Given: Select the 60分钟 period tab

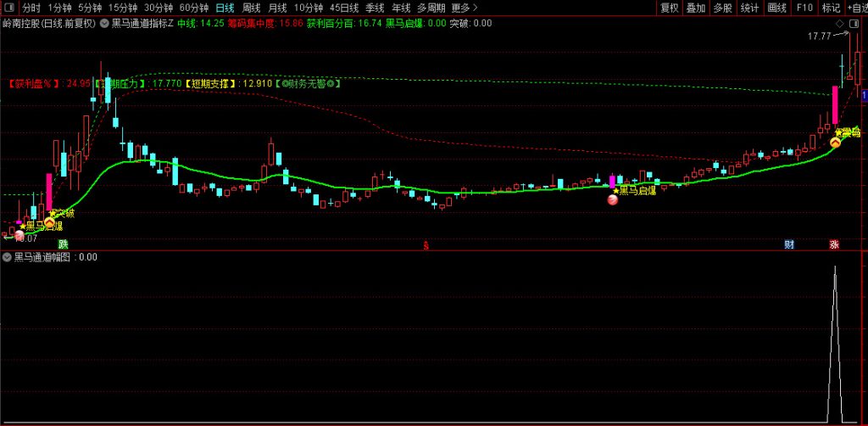Looking at the screenshot, I should pyautogui.click(x=194, y=8).
